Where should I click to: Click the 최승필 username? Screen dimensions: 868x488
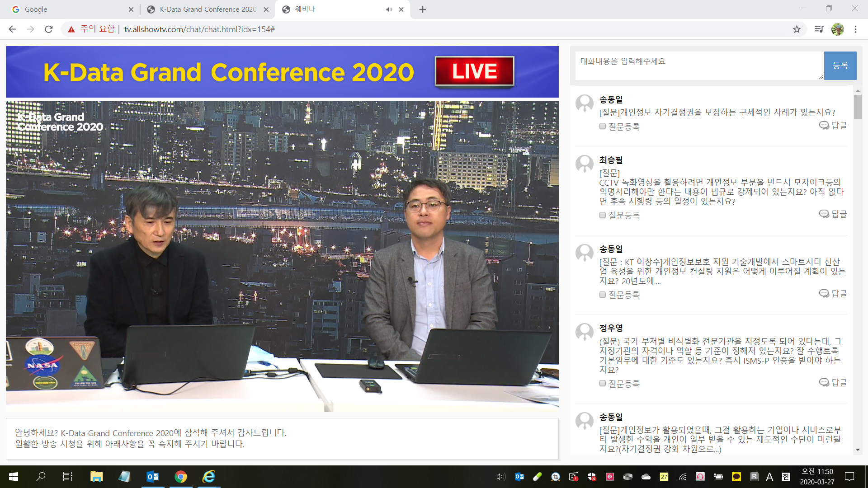[x=611, y=160]
